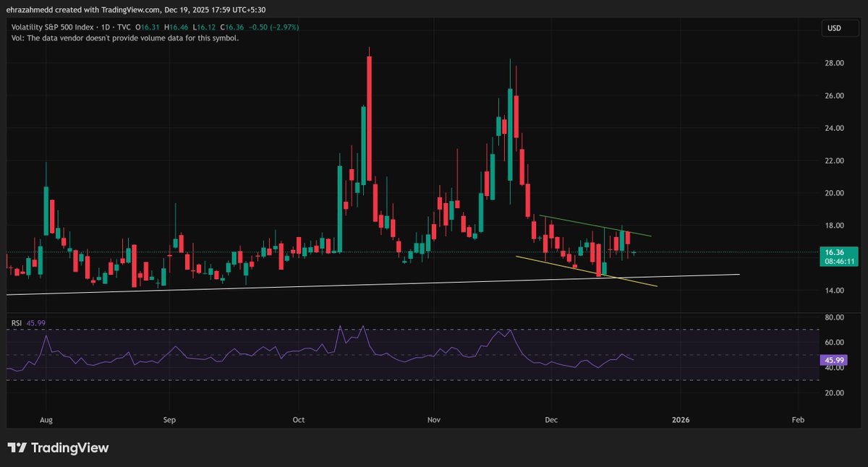Screen dimensions: 868x467
Task: Click the Aug time axis label
Action: click(x=46, y=419)
